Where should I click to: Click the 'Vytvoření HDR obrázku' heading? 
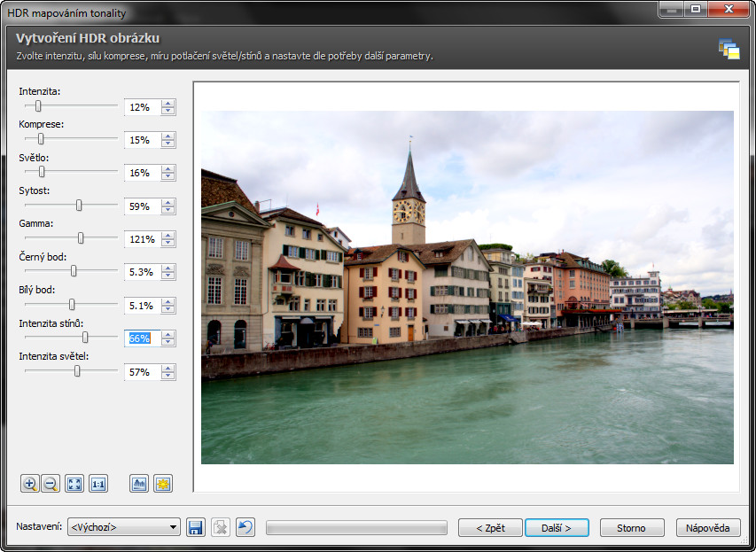click(88, 38)
